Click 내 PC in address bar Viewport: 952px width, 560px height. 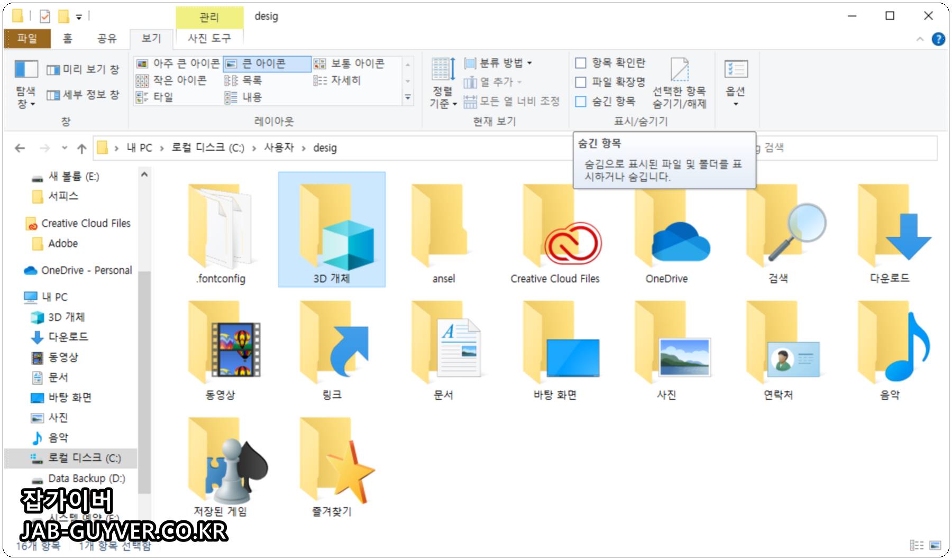(139, 148)
